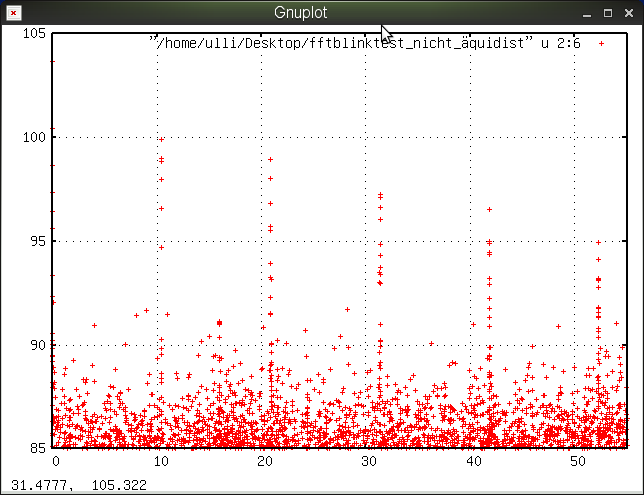Click the mouse coordinates readout in status bar
The width and height of the screenshot is (644, 495).
click(x=78, y=485)
